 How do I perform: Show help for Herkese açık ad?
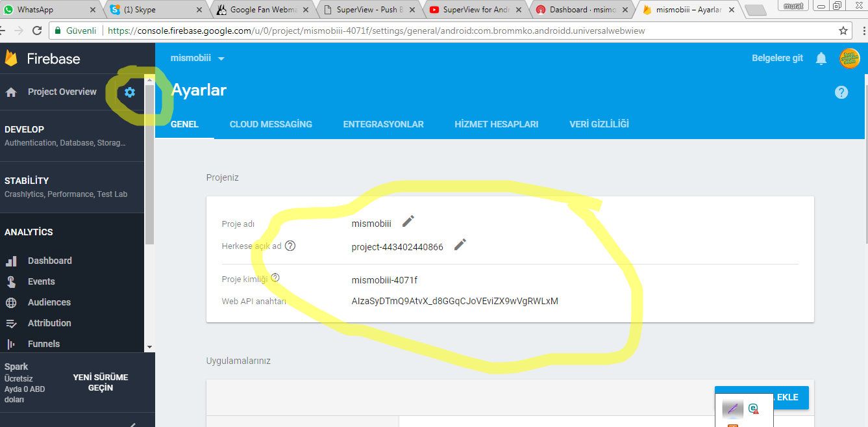290,246
